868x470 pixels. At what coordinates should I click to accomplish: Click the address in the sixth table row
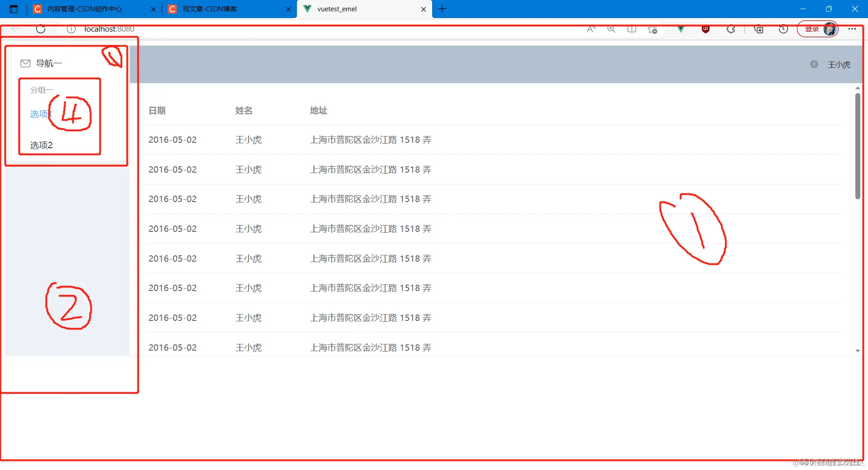pos(371,288)
